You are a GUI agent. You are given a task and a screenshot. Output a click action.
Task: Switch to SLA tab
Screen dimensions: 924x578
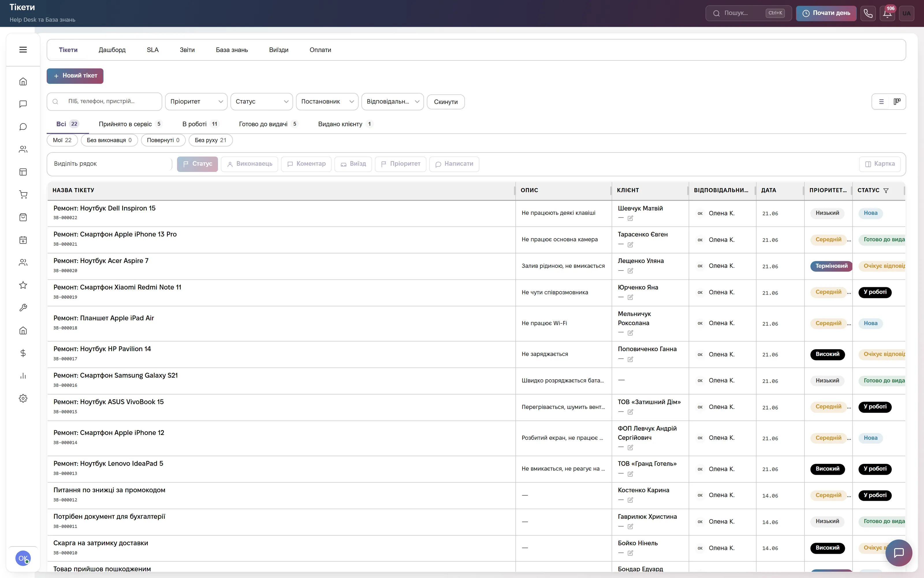[x=152, y=50]
